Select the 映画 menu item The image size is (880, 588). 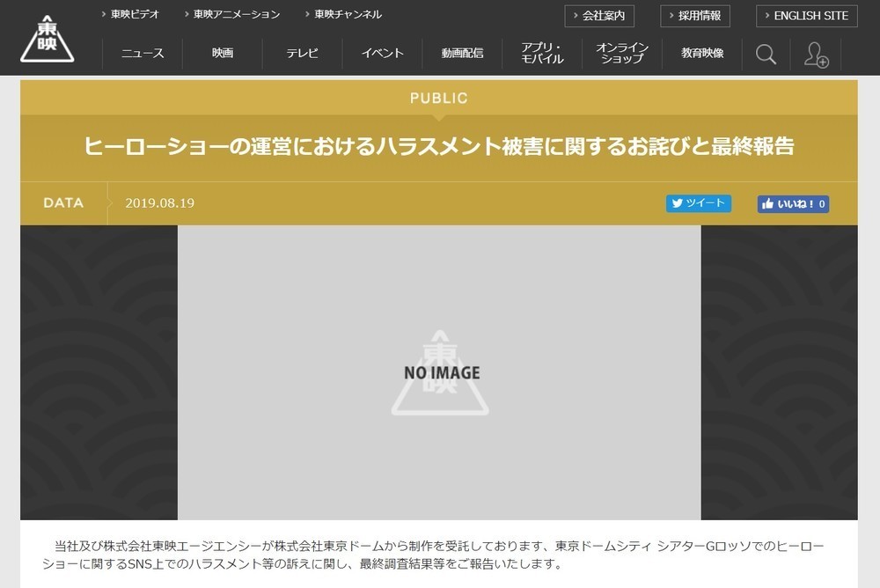[223, 54]
